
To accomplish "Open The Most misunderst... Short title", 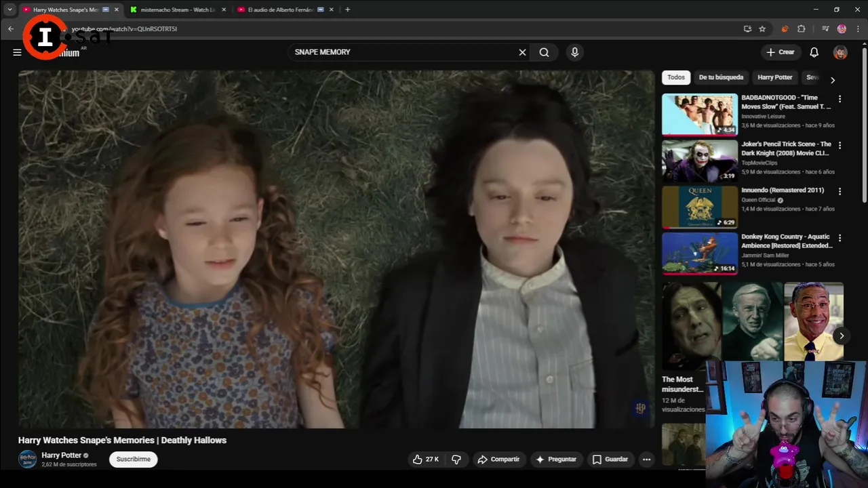I will tap(682, 384).
